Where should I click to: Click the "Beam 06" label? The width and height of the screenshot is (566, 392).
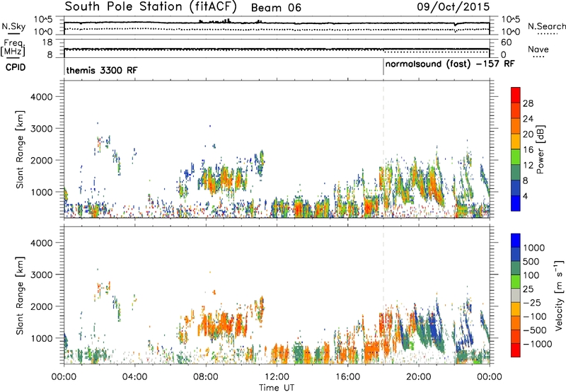pos(276,8)
